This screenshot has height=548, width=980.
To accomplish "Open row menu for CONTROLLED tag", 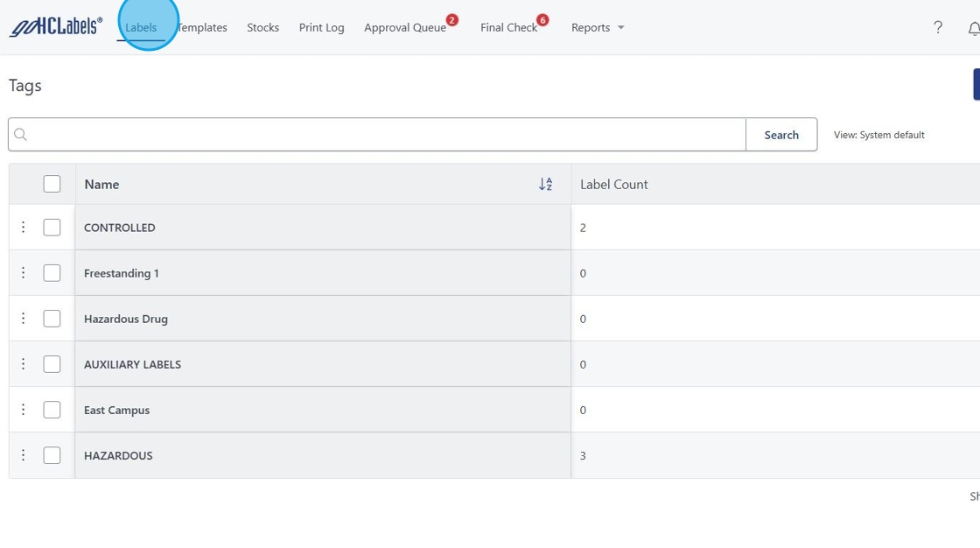I will (24, 228).
